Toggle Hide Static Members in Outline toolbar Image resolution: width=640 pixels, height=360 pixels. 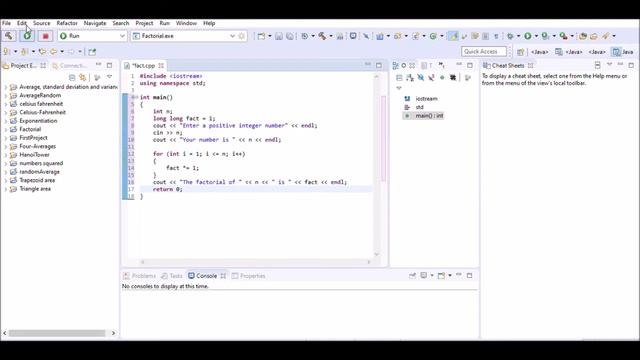tap(431, 78)
